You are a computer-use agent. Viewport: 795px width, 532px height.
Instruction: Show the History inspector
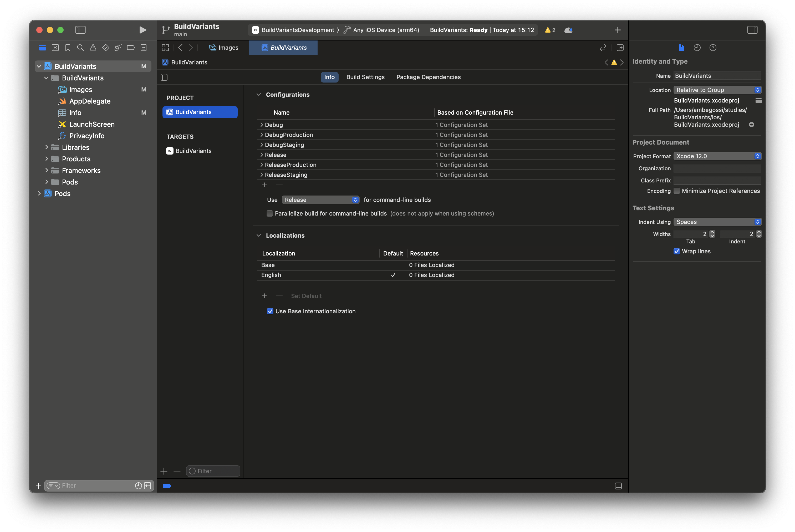pos(697,48)
